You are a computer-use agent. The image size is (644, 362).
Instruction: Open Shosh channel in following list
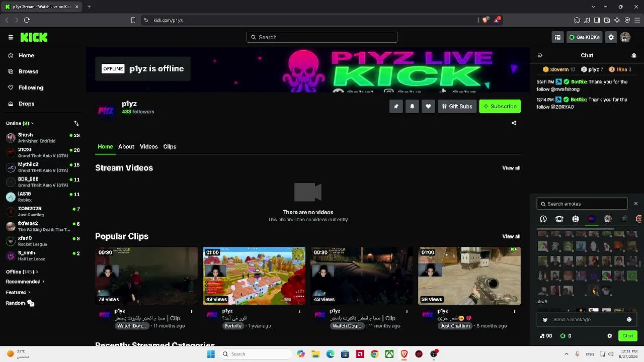(x=43, y=138)
